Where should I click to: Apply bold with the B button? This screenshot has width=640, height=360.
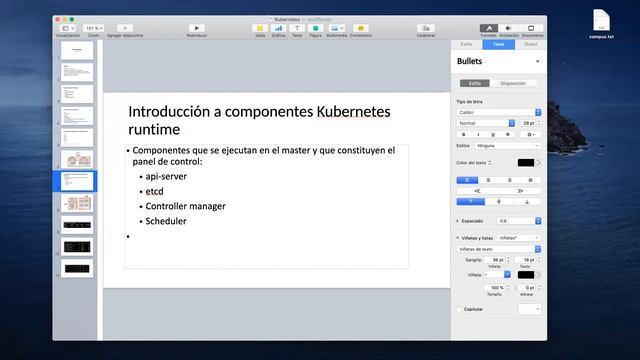click(x=463, y=134)
